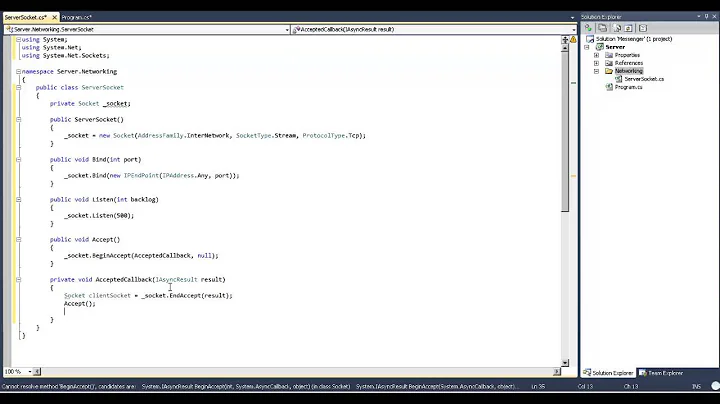
Task: Collapse the AcceptedCallback method outlining block
Action: [x=18, y=279]
